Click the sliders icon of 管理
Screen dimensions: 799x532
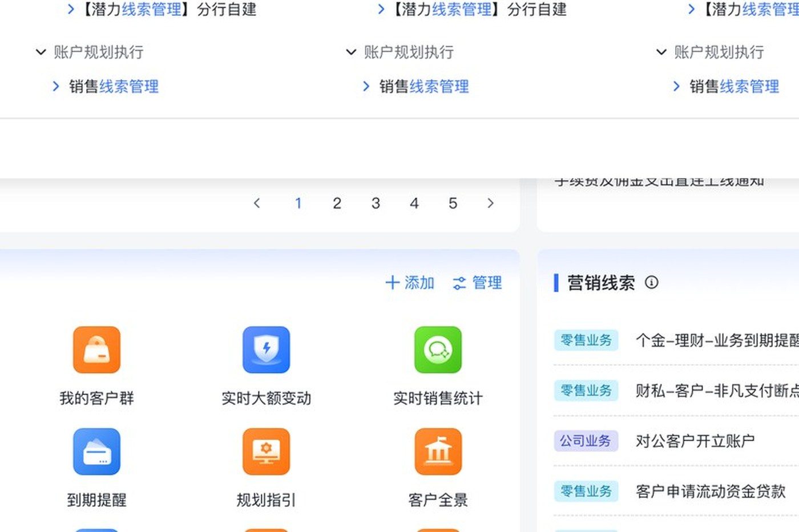[459, 283]
